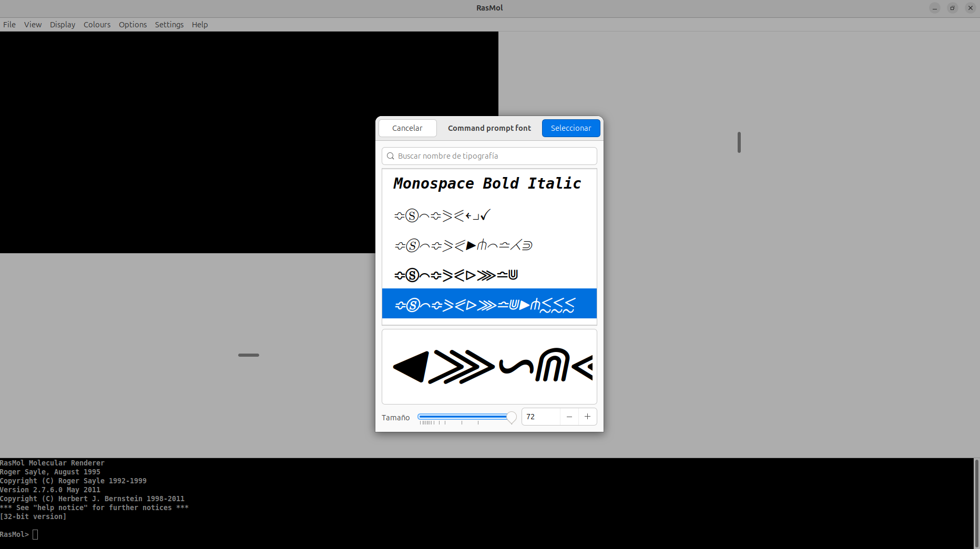The image size is (980, 549).
Task: Click the font preview text area
Action: (489, 367)
